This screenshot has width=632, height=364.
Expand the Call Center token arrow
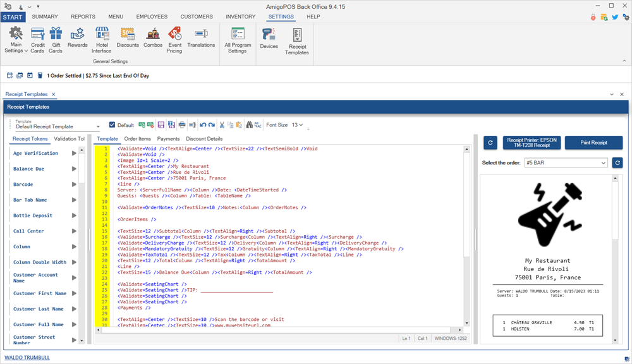tap(74, 231)
